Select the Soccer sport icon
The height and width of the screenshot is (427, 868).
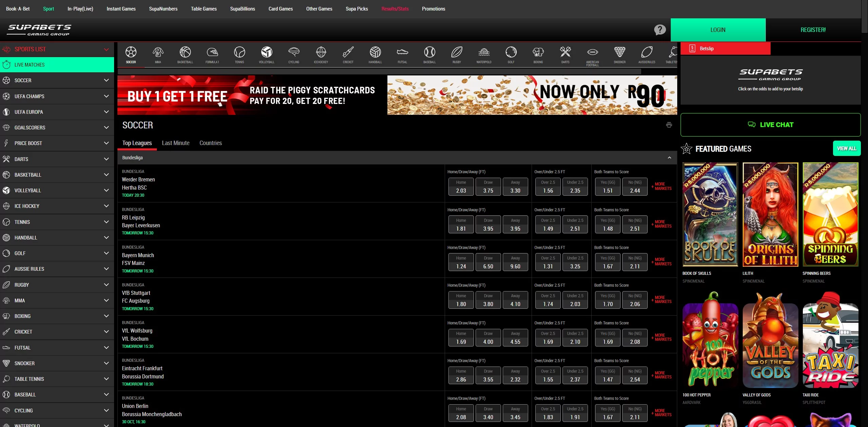[131, 52]
